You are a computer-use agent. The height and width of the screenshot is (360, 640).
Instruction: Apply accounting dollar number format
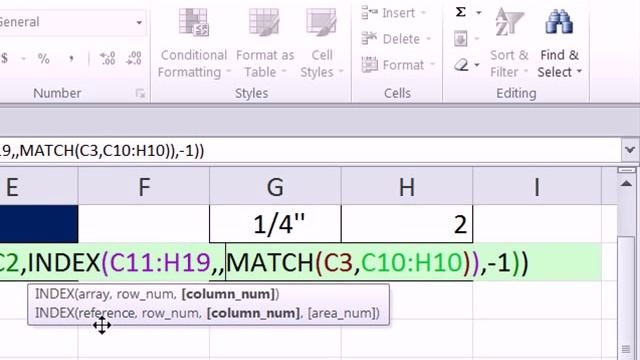[5, 58]
